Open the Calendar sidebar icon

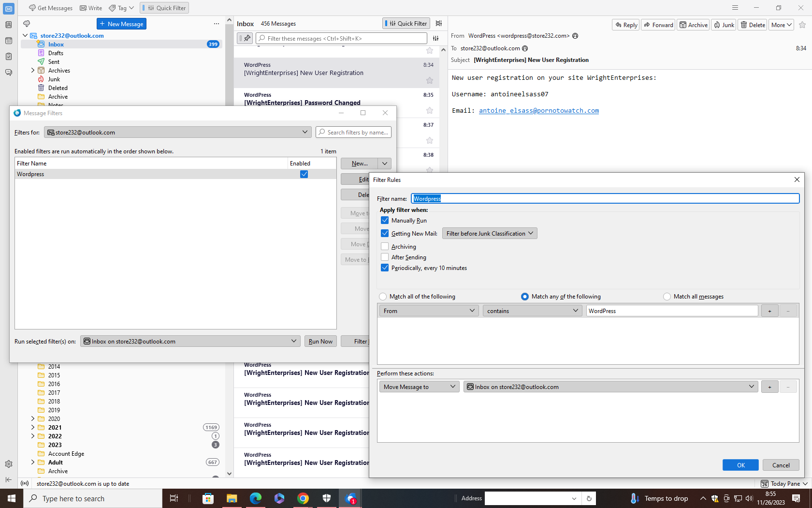click(9, 41)
